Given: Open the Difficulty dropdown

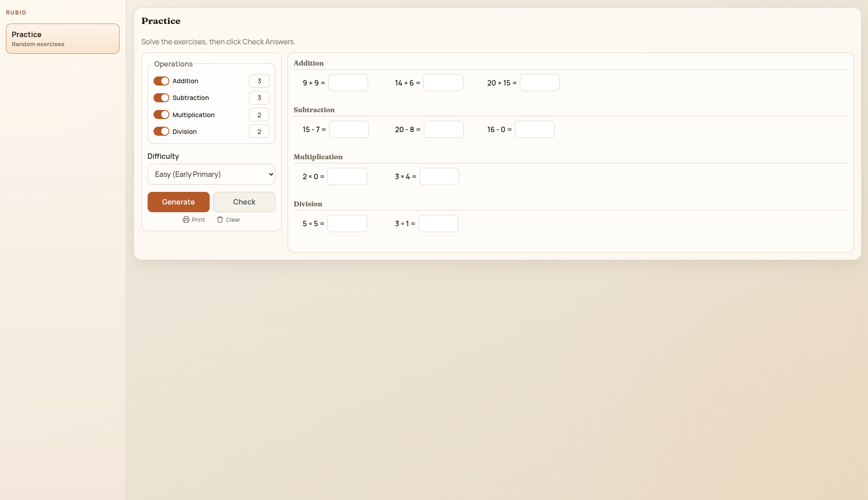Looking at the screenshot, I should click(x=211, y=174).
